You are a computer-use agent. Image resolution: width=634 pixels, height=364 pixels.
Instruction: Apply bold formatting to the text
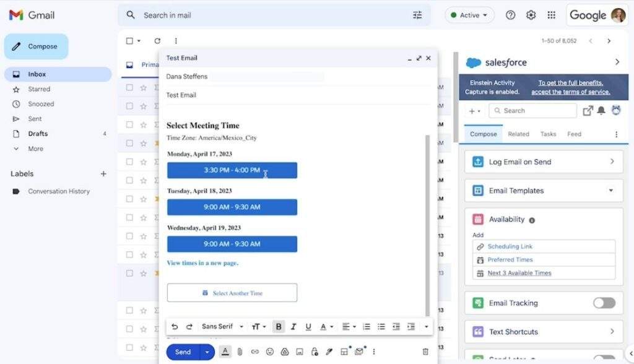click(279, 326)
